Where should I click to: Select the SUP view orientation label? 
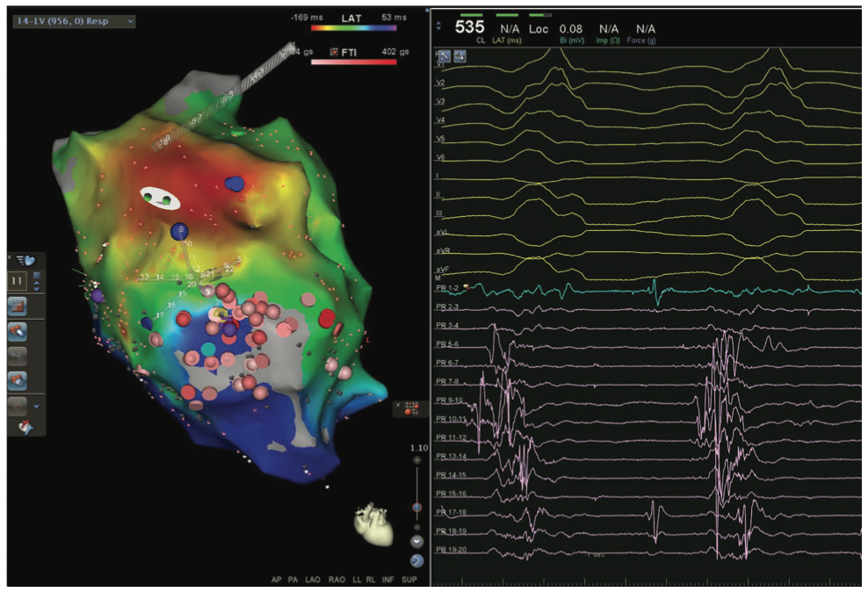(409, 579)
